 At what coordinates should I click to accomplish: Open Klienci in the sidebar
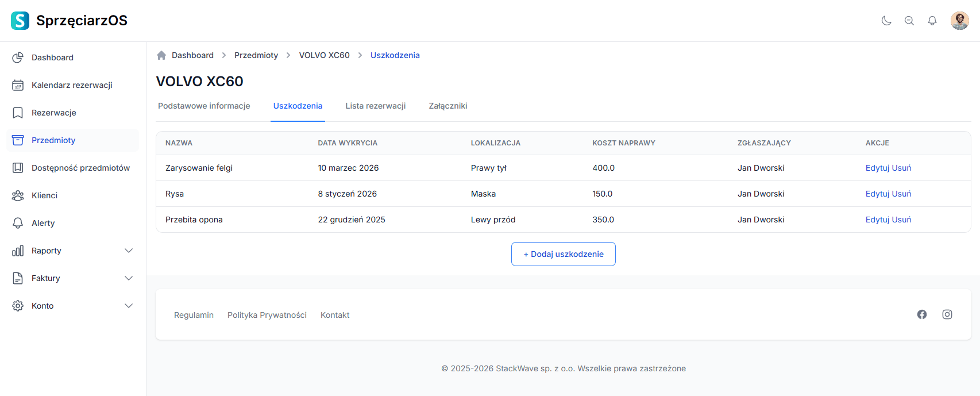point(44,195)
